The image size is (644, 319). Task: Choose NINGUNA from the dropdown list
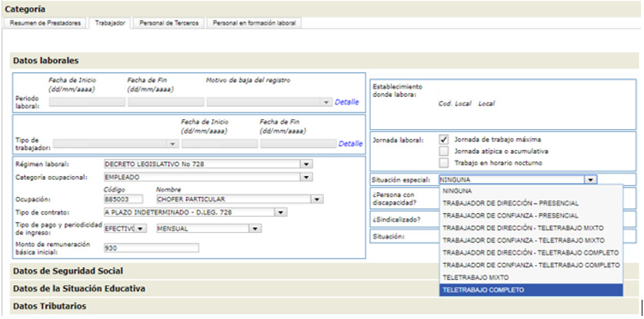(x=531, y=191)
